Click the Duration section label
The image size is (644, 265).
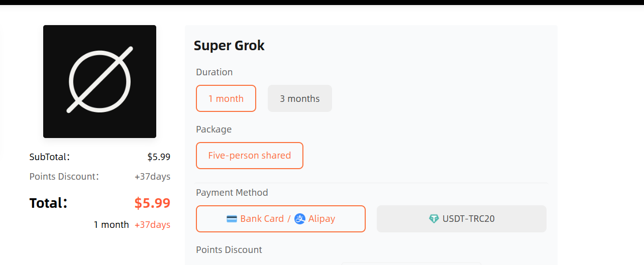(x=214, y=72)
